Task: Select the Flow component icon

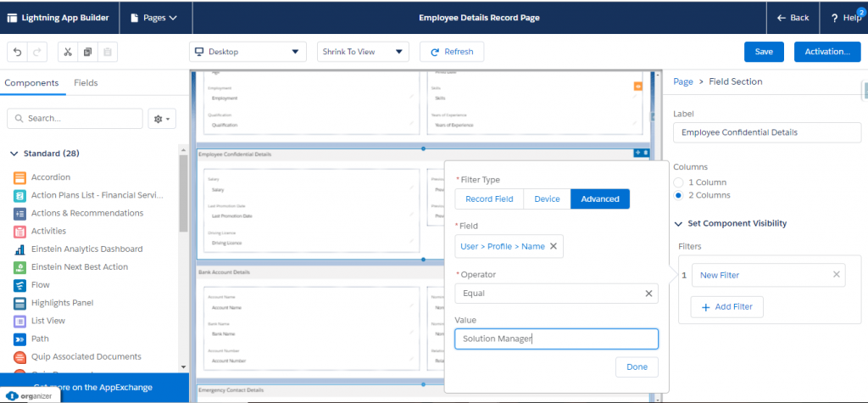Action: [20, 285]
